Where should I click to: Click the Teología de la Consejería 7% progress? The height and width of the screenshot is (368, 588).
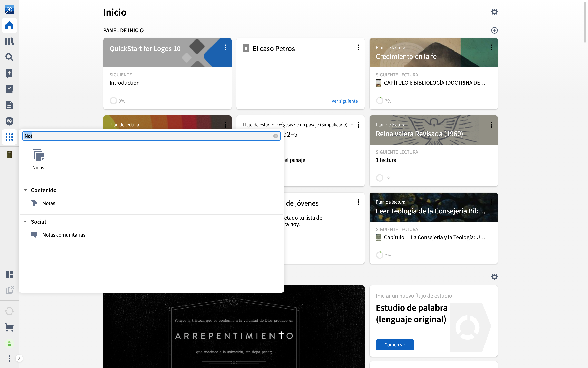380,255
